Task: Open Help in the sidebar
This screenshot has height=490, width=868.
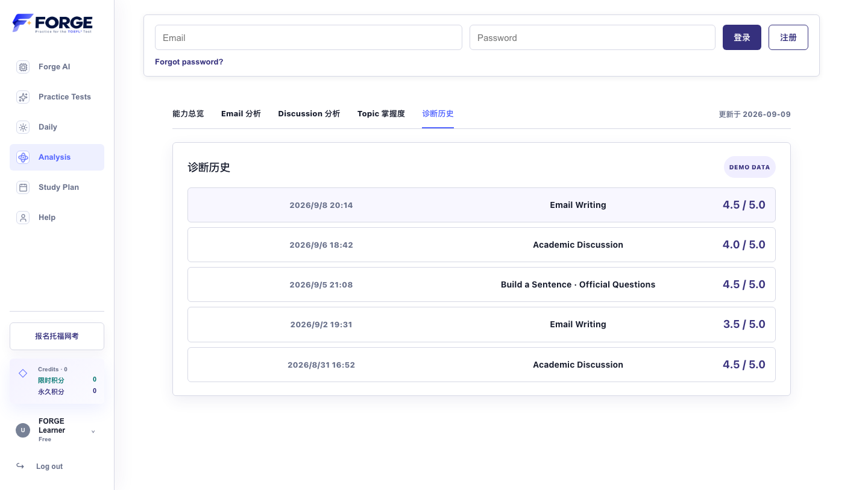Action: point(57,218)
